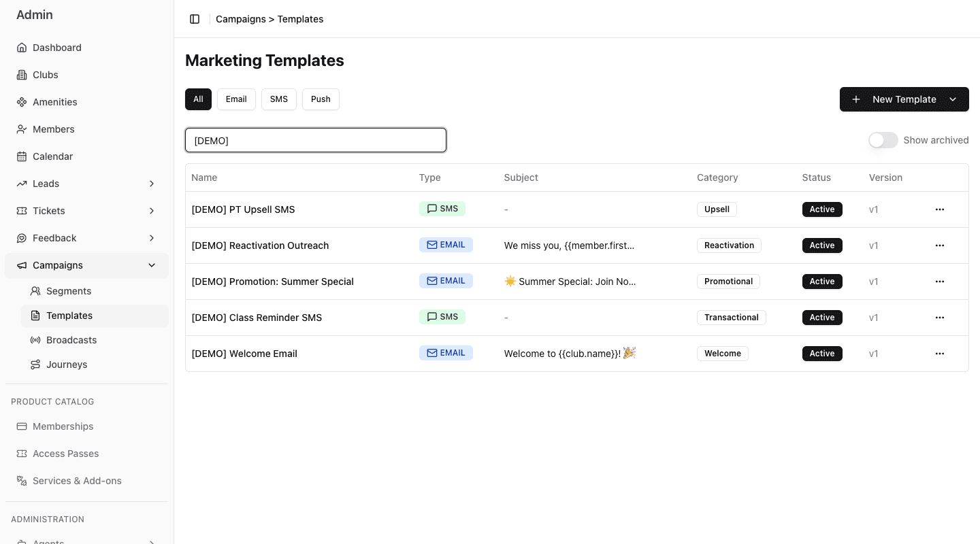This screenshot has width=980, height=544.
Task: Open [DEMO] Class Reminder SMS template
Action: pyautogui.click(x=257, y=318)
